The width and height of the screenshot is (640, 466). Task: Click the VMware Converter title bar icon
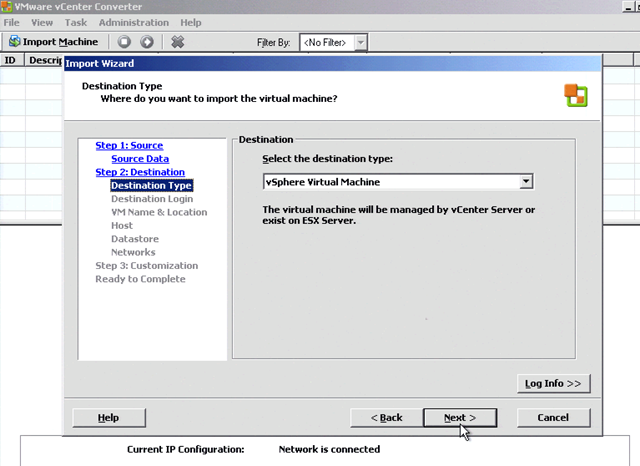tap(6, 7)
